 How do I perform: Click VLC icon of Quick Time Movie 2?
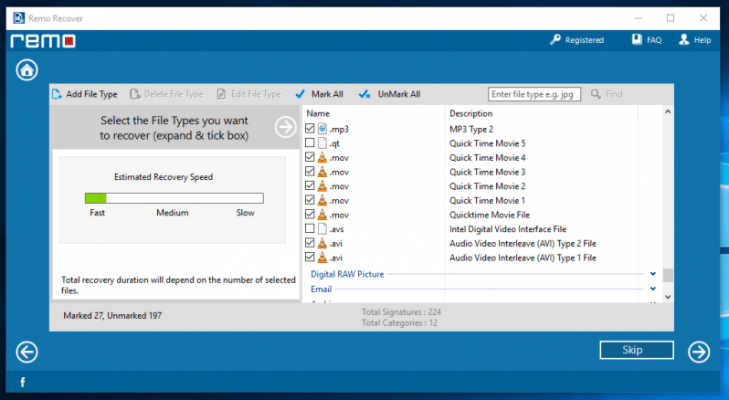click(x=322, y=186)
